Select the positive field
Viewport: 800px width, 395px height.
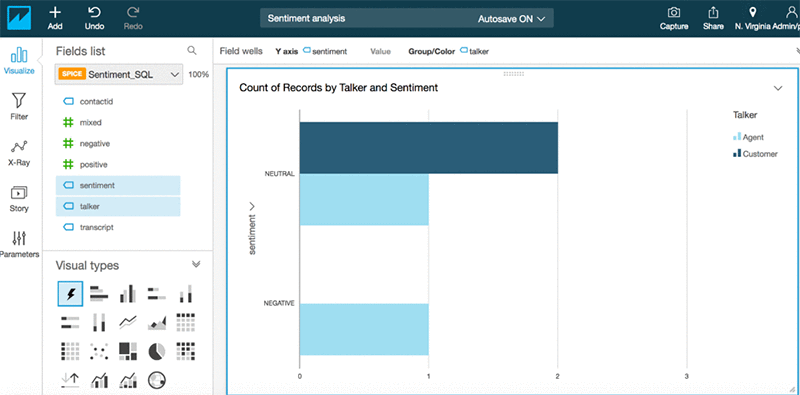tap(118, 165)
